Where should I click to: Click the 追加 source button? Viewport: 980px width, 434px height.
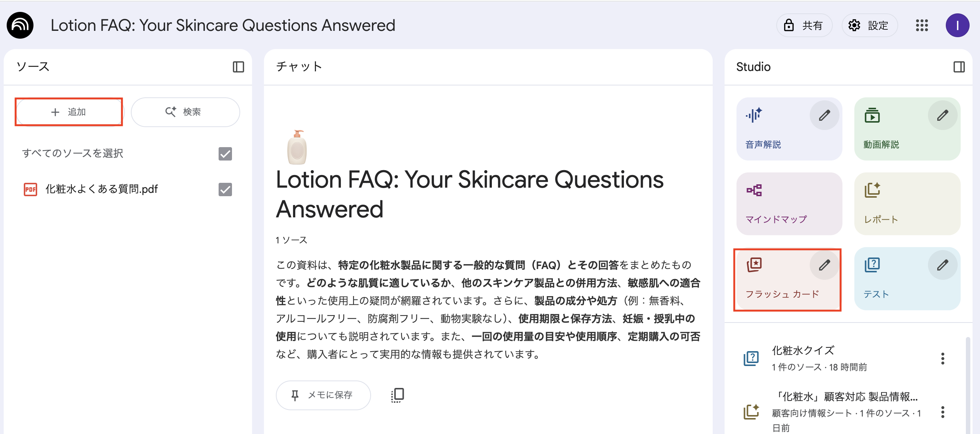69,112
